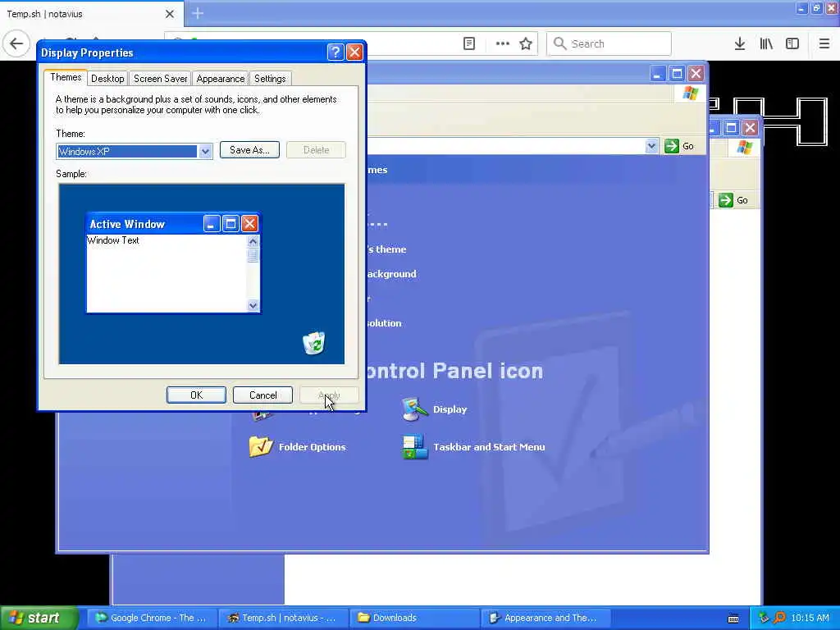Click the Firefox Search box

pyautogui.click(x=609, y=43)
